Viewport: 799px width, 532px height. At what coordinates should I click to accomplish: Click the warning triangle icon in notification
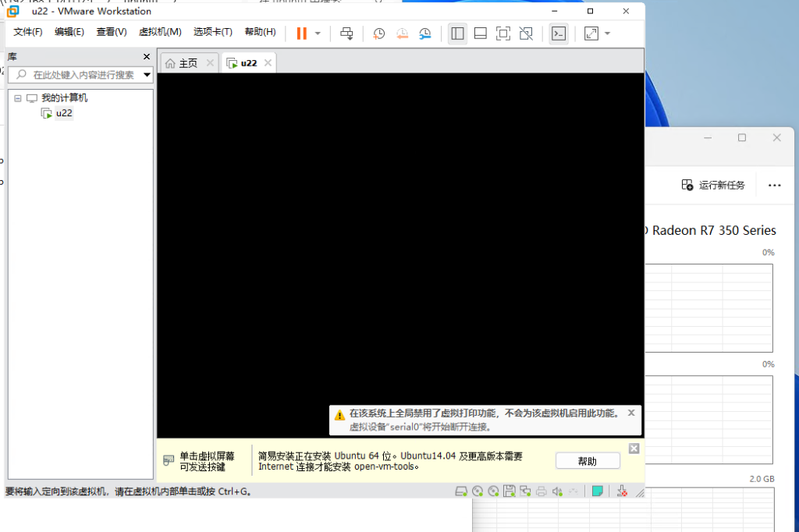pos(339,415)
